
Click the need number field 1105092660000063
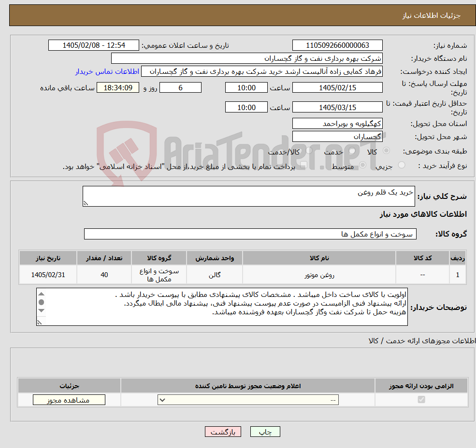(337, 45)
